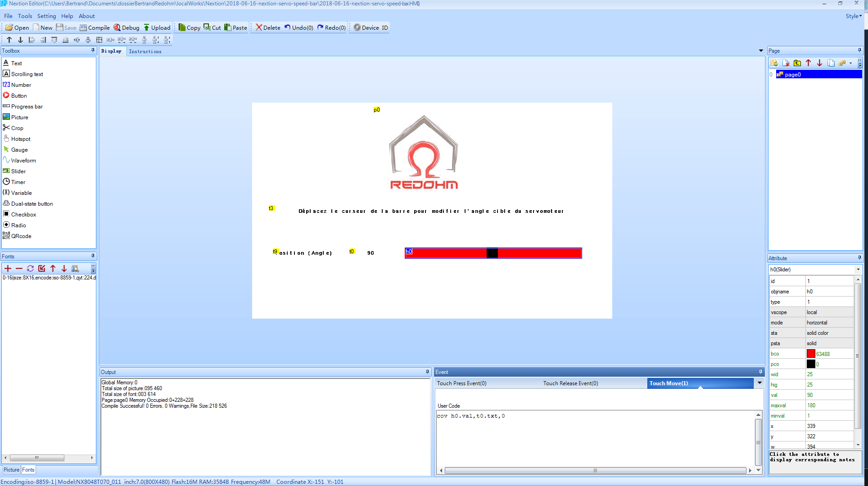Open Page toolbar dropdown arrow
The height and width of the screenshot is (486, 868).
click(850, 63)
